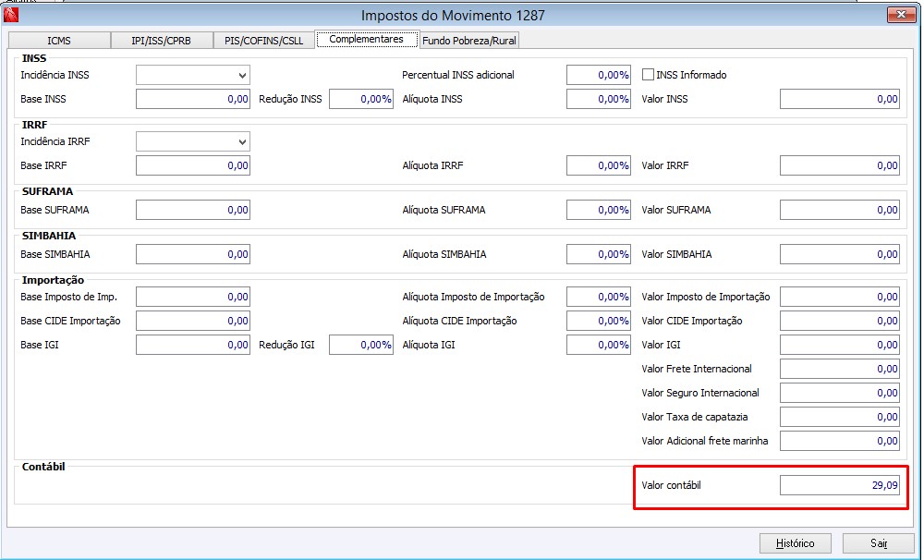
Task: Focus the Redução IGI percentage field
Action: tap(361, 346)
